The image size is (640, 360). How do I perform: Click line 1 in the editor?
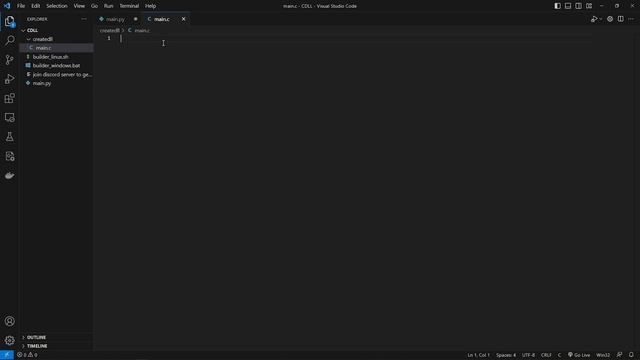pos(355,38)
